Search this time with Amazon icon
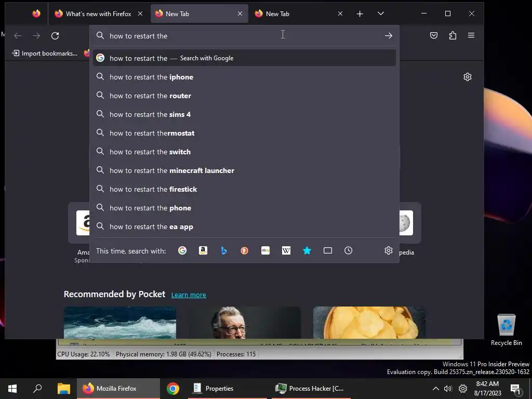532x399 pixels. point(203,250)
